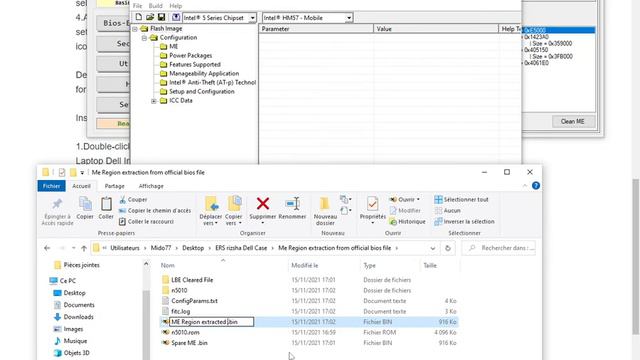Open the Fichier tab in Explorer

(51, 186)
